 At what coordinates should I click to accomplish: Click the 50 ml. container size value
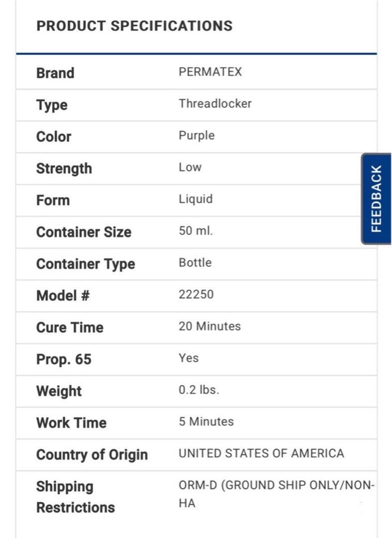point(195,231)
